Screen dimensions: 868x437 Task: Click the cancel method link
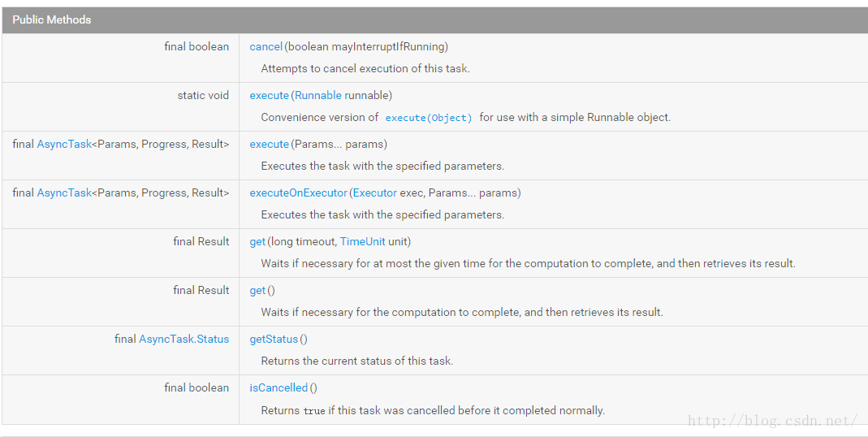[x=266, y=46]
